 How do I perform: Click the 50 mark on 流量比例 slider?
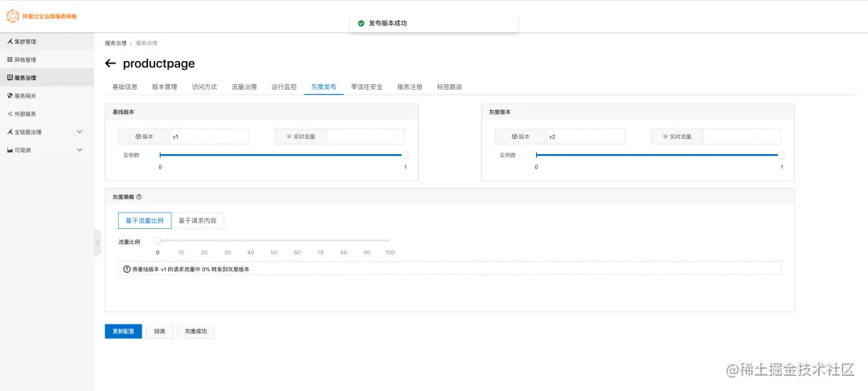pos(273,252)
